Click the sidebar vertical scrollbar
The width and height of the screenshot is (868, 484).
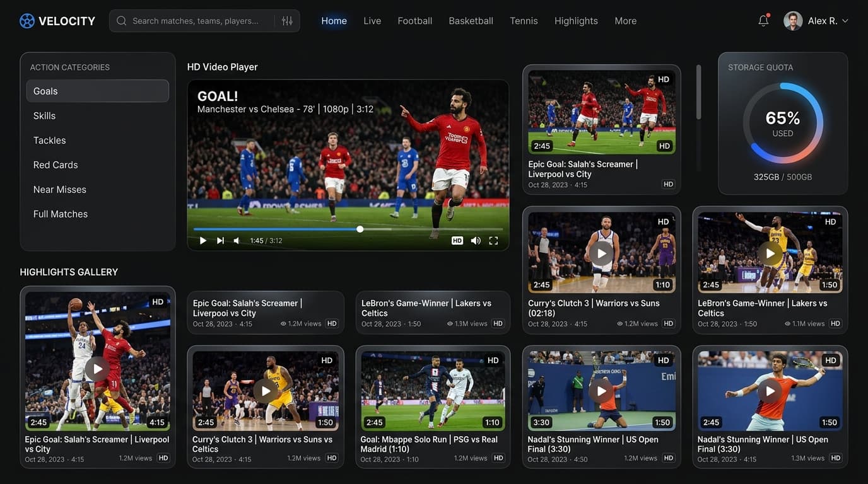click(x=698, y=91)
